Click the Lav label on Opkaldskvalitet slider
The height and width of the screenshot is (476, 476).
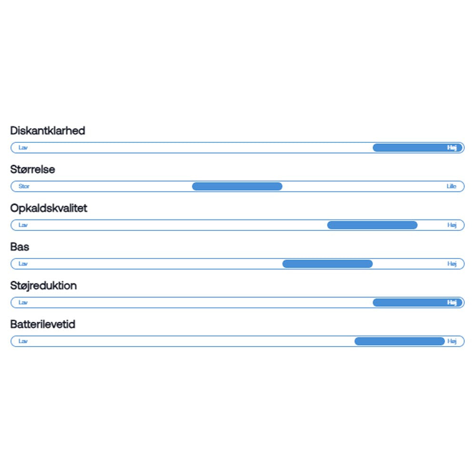[23, 225]
